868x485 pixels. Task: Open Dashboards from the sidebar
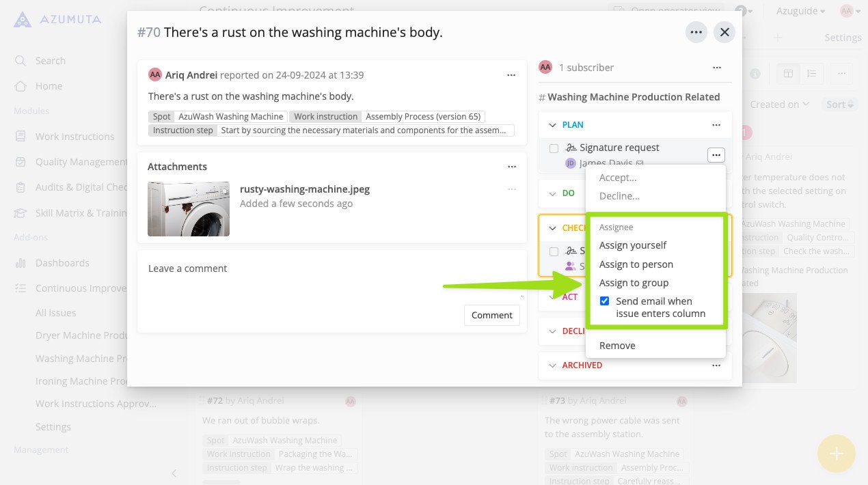(62, 262)
